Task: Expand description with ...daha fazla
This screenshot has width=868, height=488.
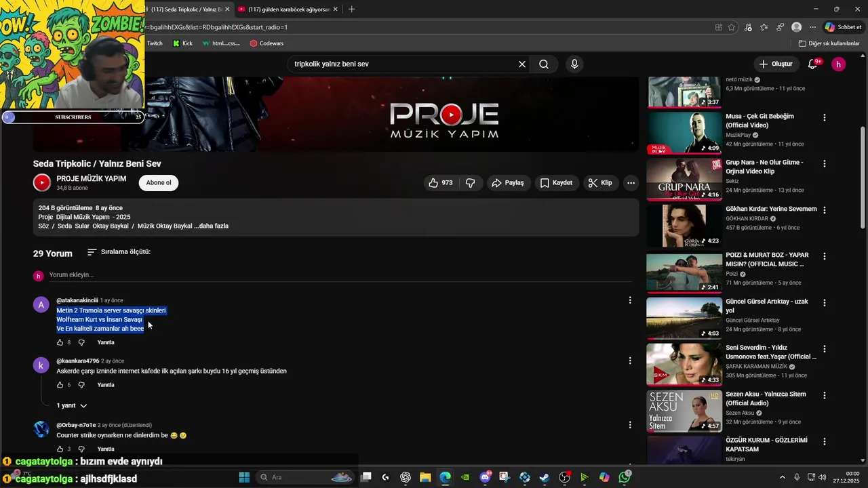Action: pos(211,226)
